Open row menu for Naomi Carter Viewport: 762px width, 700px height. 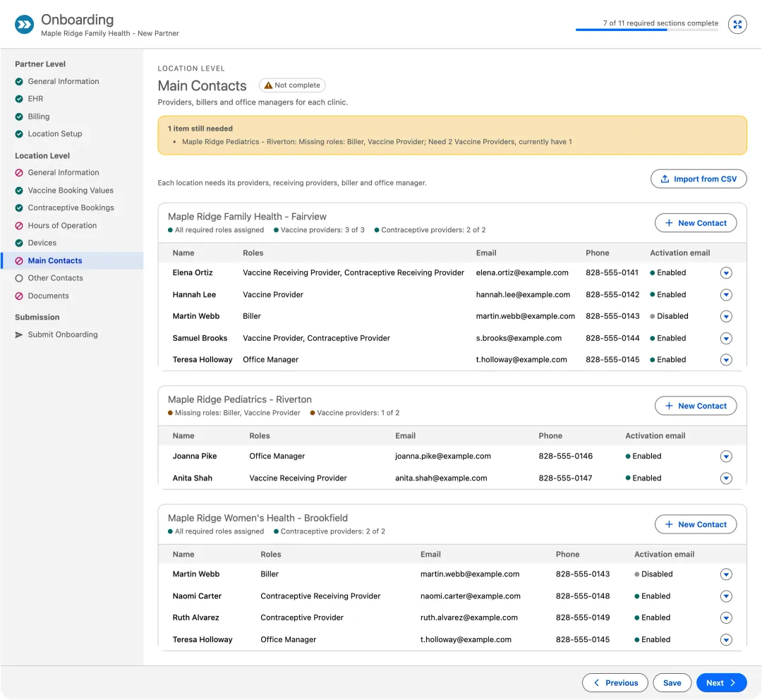tap(726, 596)
